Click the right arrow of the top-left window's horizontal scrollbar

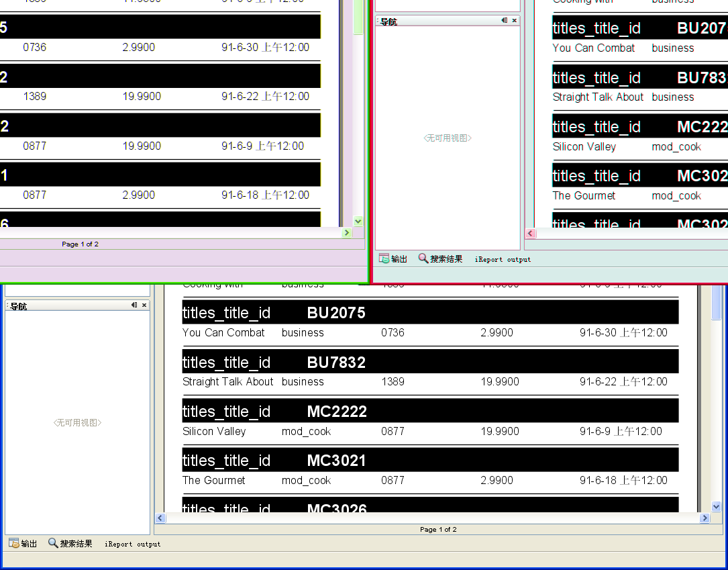tap(347, 233)
